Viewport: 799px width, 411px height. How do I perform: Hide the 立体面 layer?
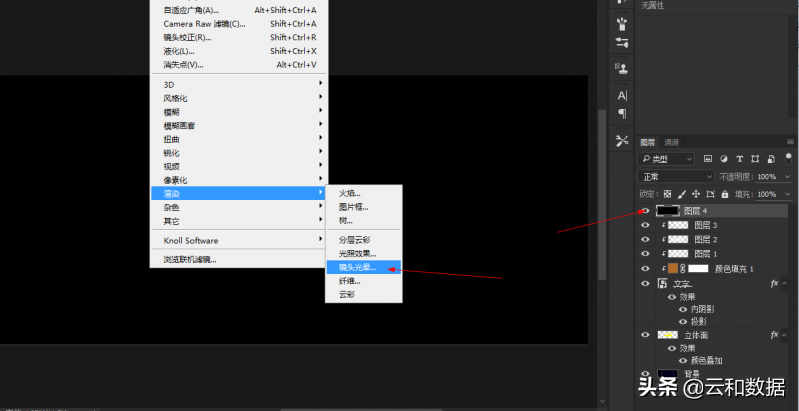click(645, 335)
